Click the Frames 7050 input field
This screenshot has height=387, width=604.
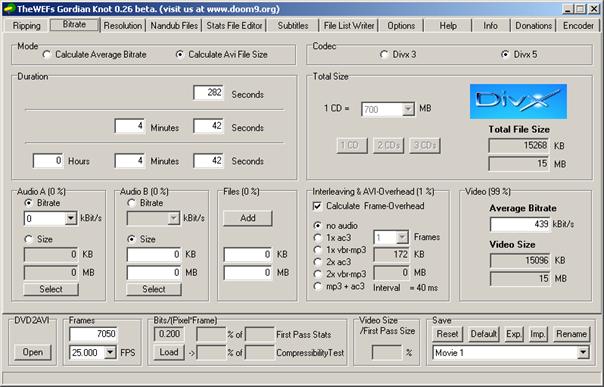[x=93, y=334]
